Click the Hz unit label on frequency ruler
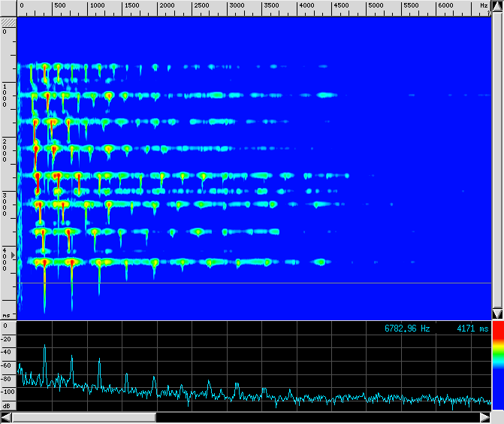The height and width of the screenshot is (424, 504). point(483,6)
